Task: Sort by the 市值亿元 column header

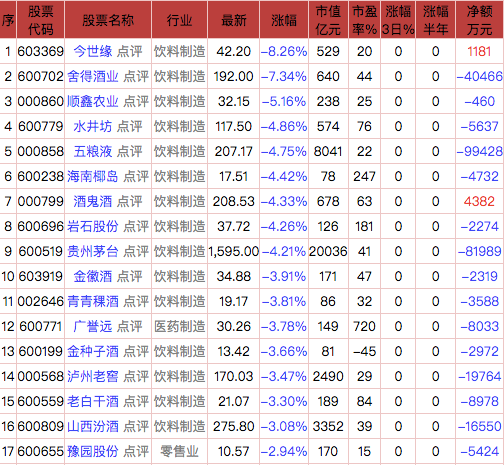Action: point(328,20)
